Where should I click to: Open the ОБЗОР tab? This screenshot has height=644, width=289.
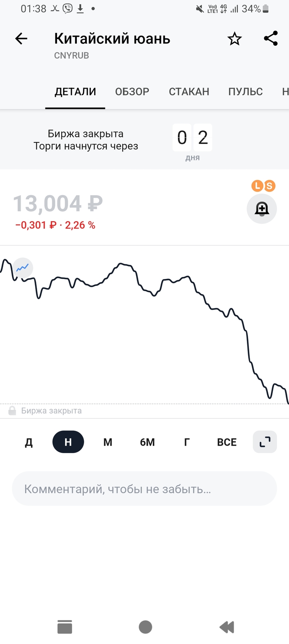coord(132,92)
